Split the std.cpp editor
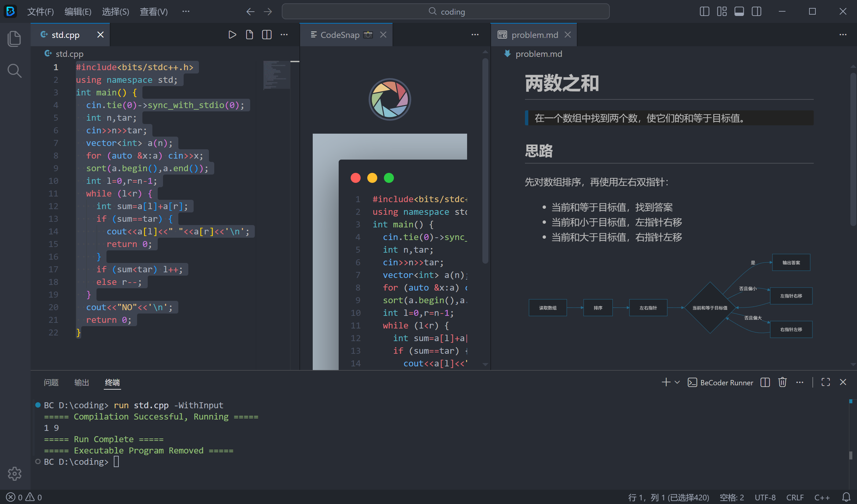857x504 pixels. tap(267, 35)
